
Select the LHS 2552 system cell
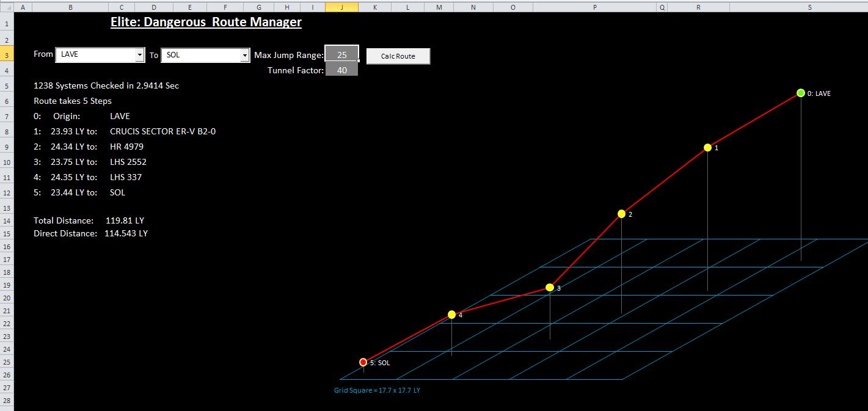128,162
